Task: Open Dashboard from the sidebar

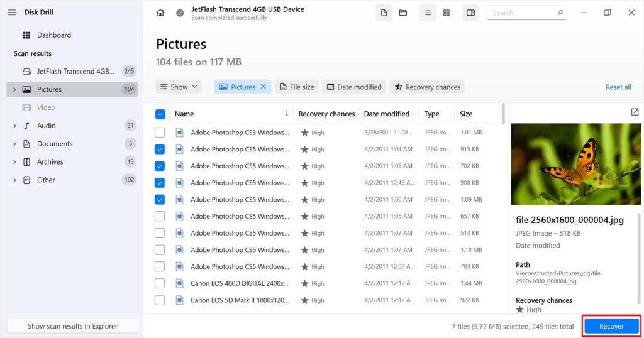Action: (x=53, y=35)
